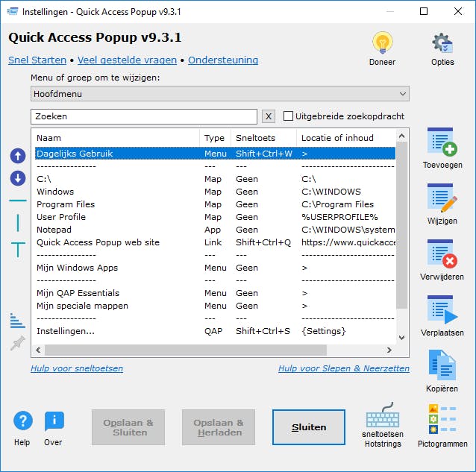Select the Mijn QAP Essentials row

coord(215,293)
